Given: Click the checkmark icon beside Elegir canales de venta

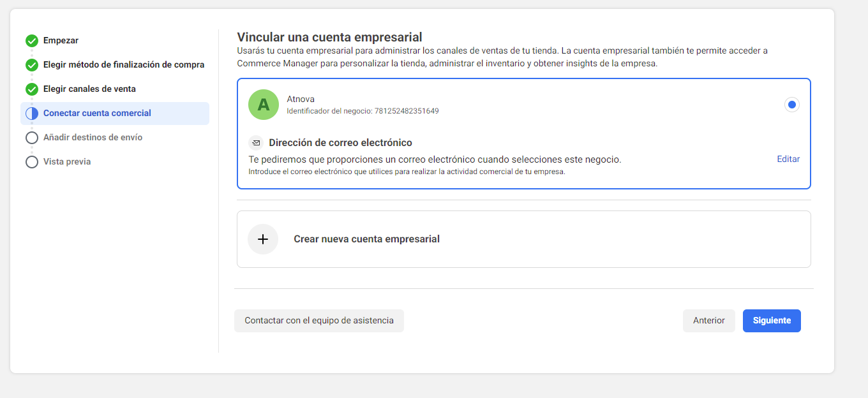Looking at the screenshot, I should [x=32, y=89].
